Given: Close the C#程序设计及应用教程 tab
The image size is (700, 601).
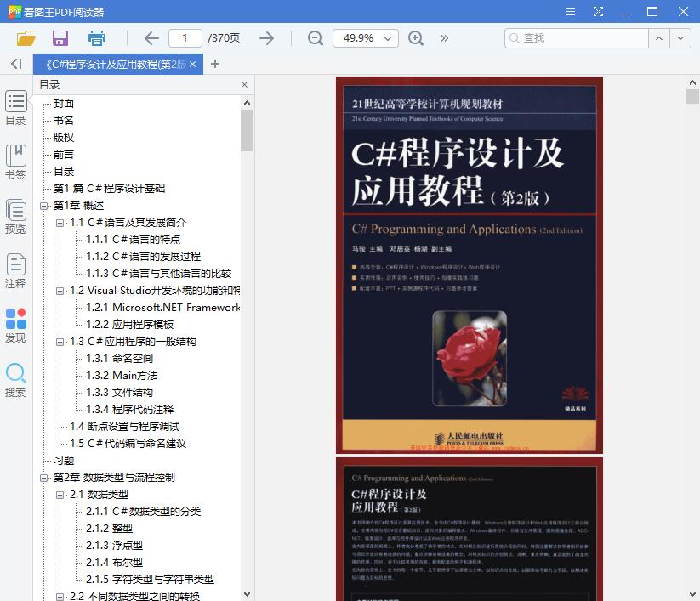Looking at the screenshot, I should pos(193,65).
